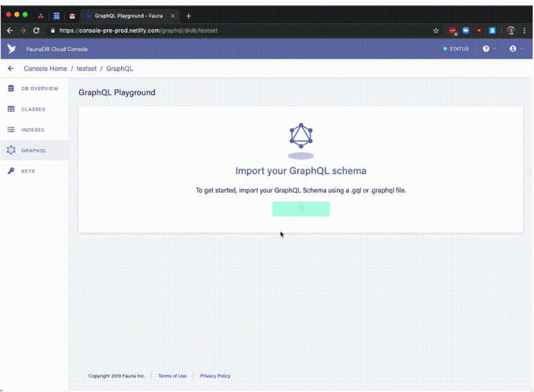534x392 pixels.
Task: Open the blue S extension icon
Action: click(492, 31)
